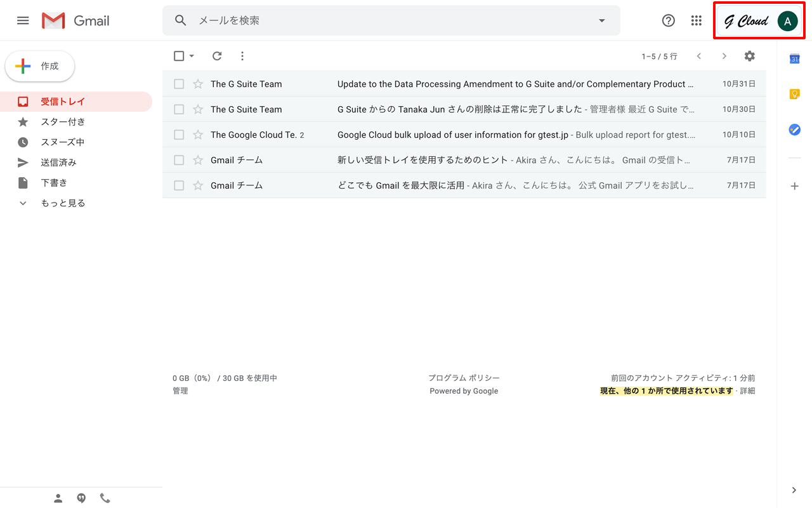Image resolution: width=812 pixels, height=508 pixels.
Task: Go to newer messages arrow
Action: tap(699, 56)
